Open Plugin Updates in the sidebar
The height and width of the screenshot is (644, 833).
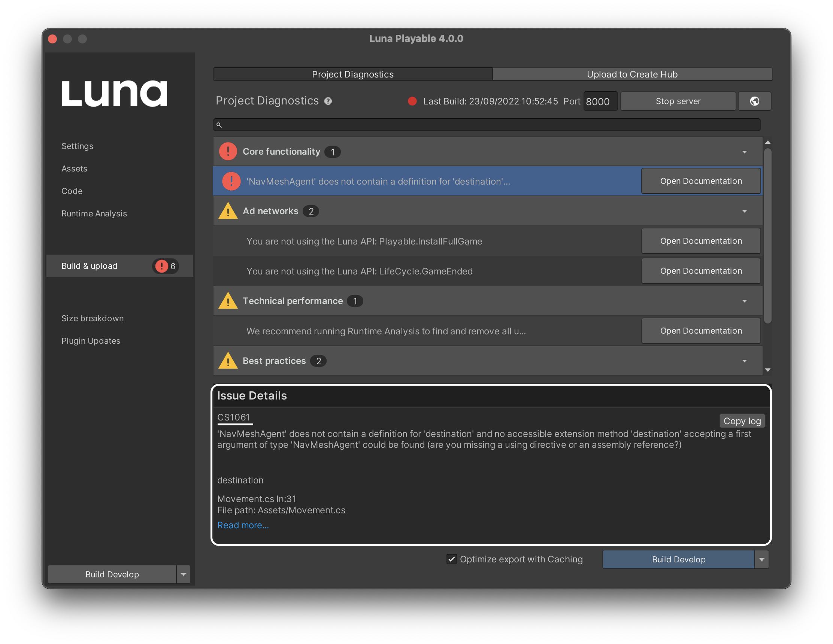point(91,341)
